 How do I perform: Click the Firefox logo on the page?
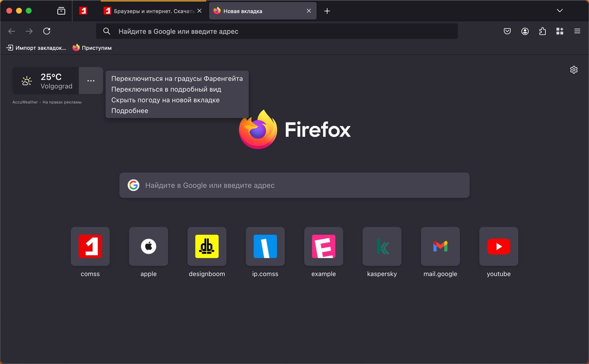pyautogui.click(x=294, y=129)
